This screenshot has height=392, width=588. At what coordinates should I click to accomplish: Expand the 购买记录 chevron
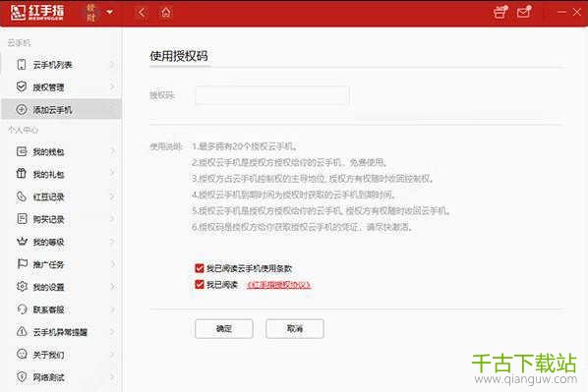click(112, 218)
